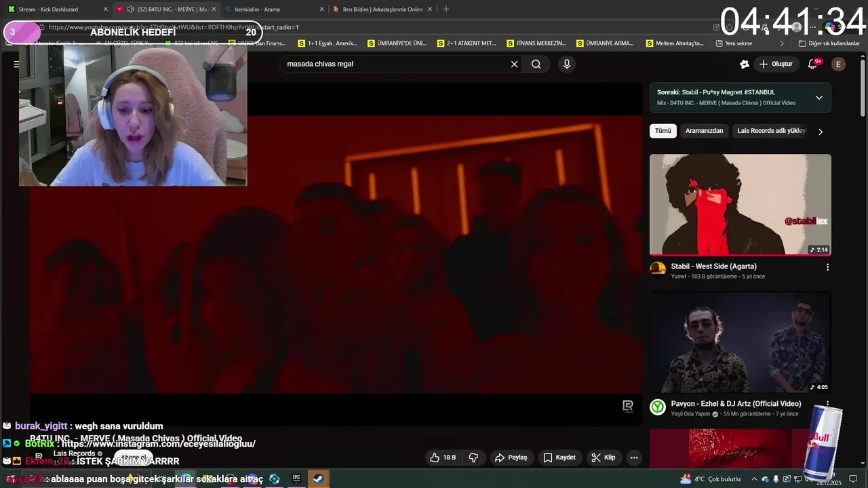Screen dimensions: 868x488
Task: Expand the Sonraki mix queue panel
Action: [x=818, y=98]
